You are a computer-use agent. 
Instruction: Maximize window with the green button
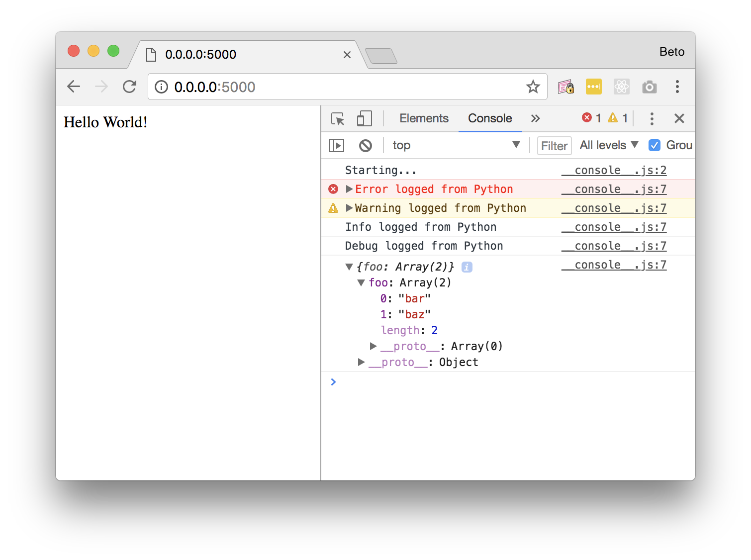click(x=113, y=51)
